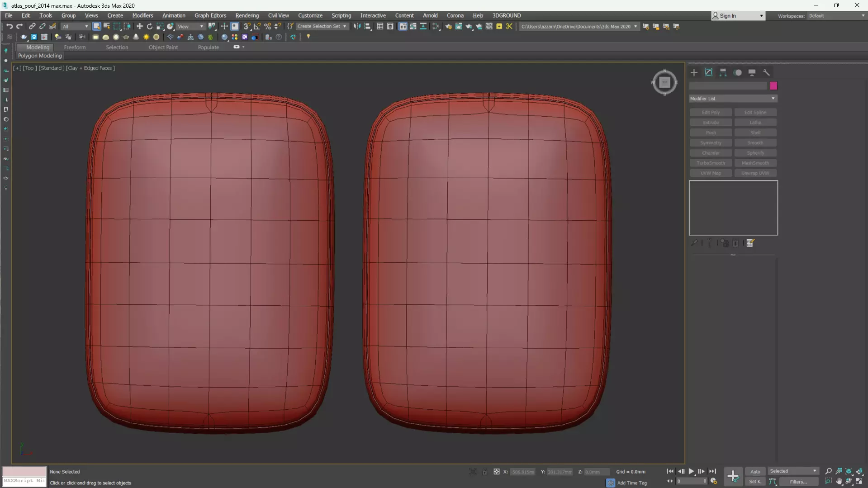868x488 pixels.
Task: Open the key filter 'Selected' dropdown
Action: pos(793,471)
